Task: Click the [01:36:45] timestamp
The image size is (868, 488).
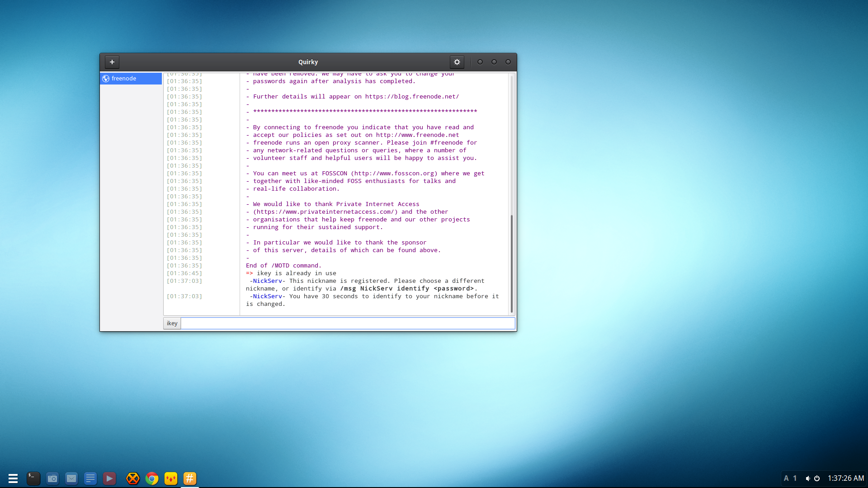Action: point(184,273)
